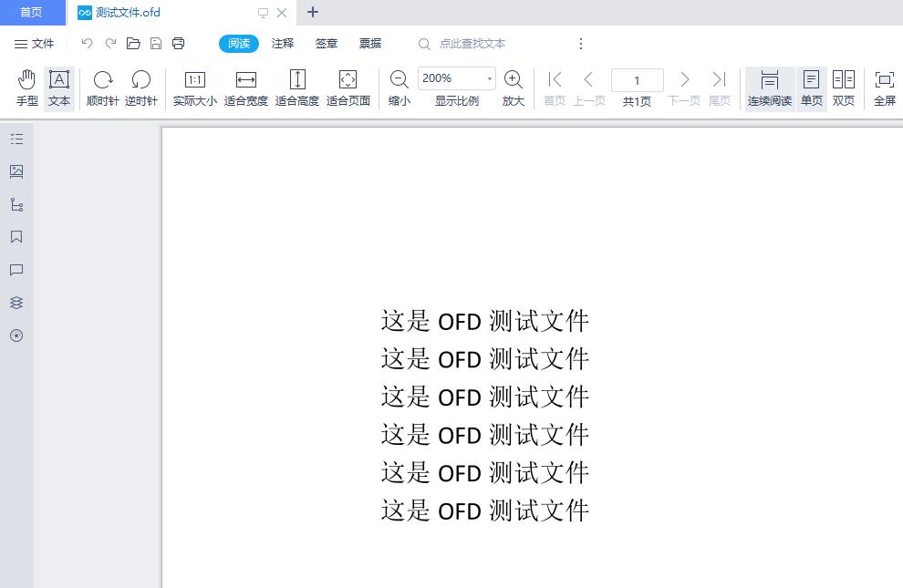
Task: Switch to the 注释 (Annotation) ribbon tab
Action: click(282, 43)
